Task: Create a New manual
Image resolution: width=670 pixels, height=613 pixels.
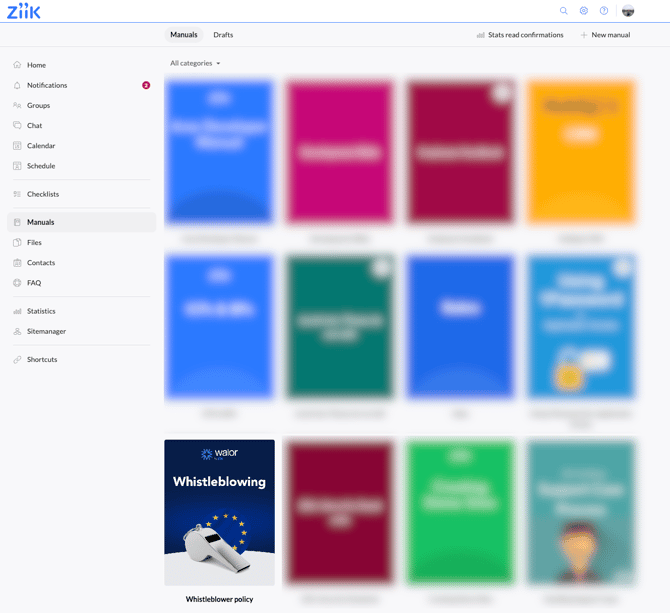Action: pos(605,35)
